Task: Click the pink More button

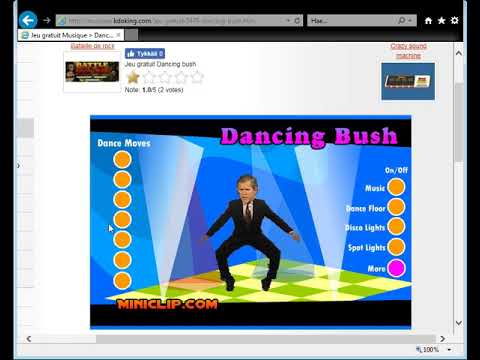Action: pos(396,268)
